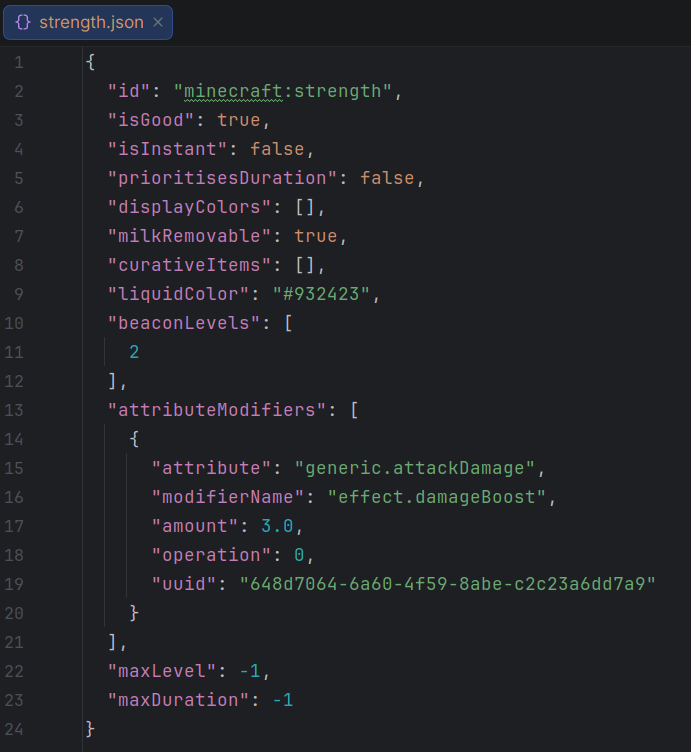Screen dimensions: 691x752
Task: Click the closing bracket on line 21
Action: 112,642
